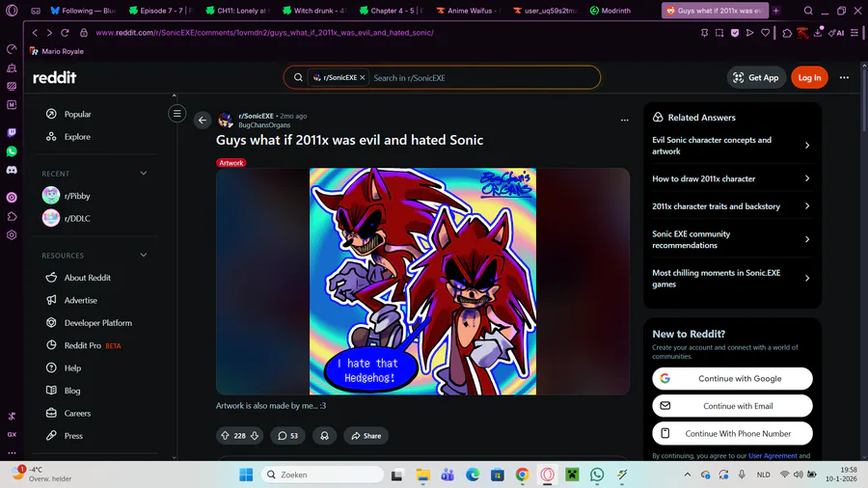Switch to CH11: Lonely tab
The width and height of the screenshot is (868, 488).
237,11
